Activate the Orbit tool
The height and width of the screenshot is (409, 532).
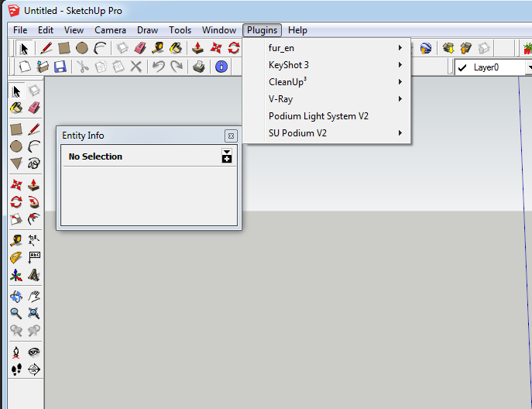pos(16,297)
